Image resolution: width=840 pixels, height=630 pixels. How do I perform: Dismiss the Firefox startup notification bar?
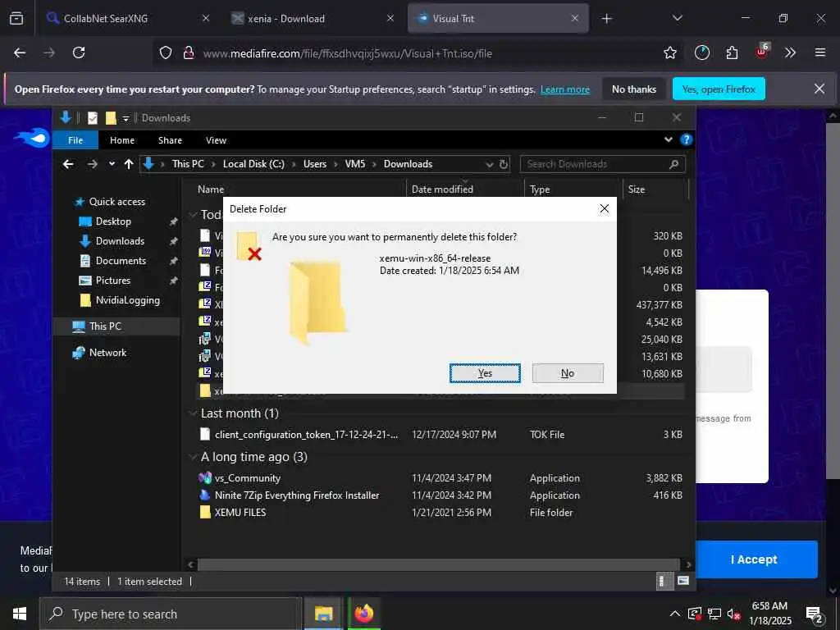click(x=819, y=89)
